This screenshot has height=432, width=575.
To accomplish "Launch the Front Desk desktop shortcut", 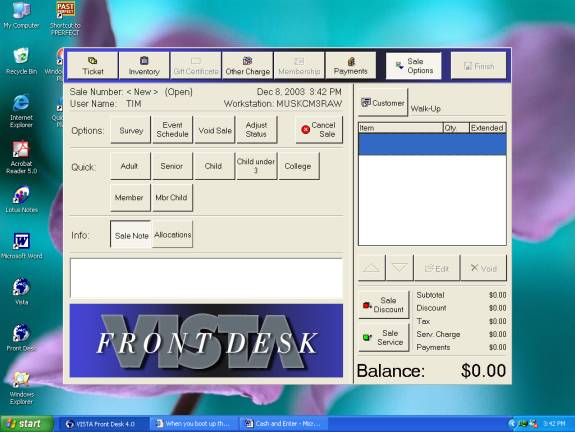I will [x=21, y=338].
